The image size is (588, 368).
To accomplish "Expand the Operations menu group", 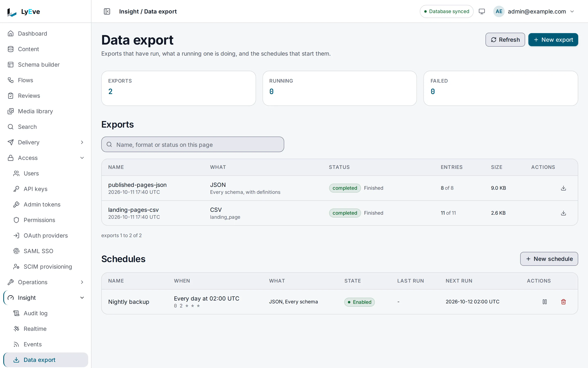I will [x=46, y=282].
